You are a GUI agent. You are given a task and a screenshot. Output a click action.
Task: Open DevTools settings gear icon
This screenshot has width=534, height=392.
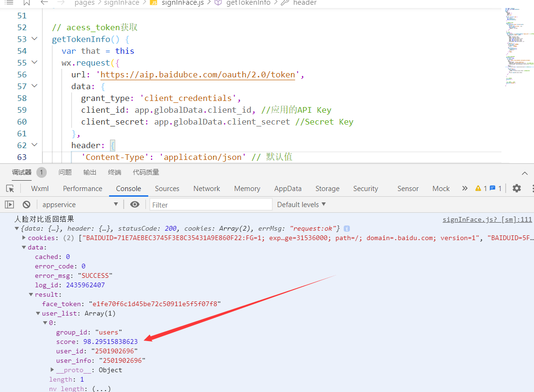click(517, 188)
